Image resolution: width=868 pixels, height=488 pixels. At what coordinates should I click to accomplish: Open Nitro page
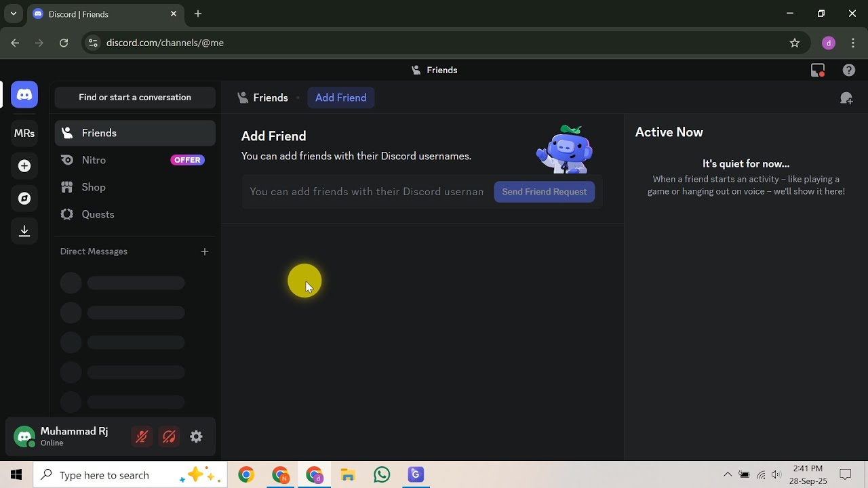point(135,161)
